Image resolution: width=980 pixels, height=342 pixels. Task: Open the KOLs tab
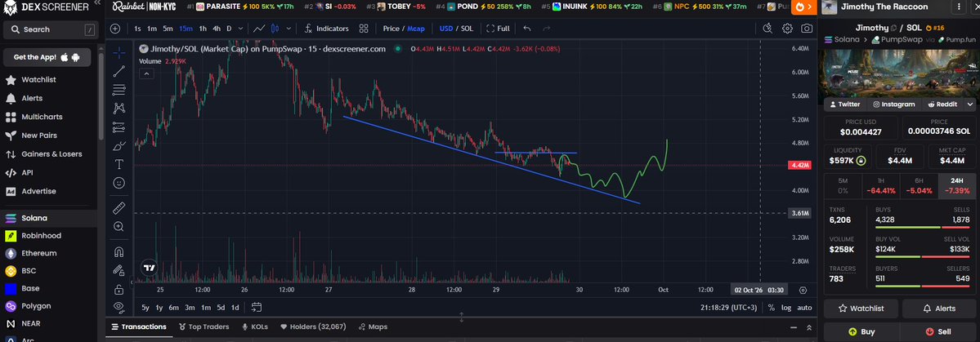(254, 326)
